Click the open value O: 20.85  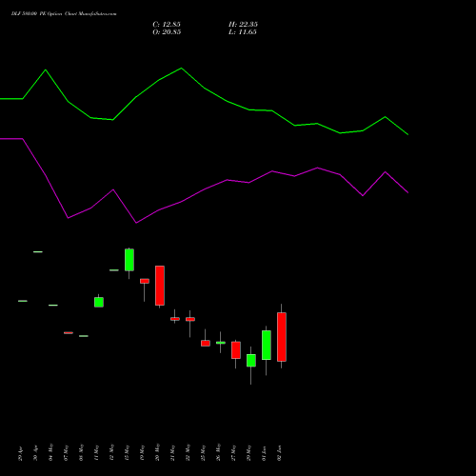167,32
